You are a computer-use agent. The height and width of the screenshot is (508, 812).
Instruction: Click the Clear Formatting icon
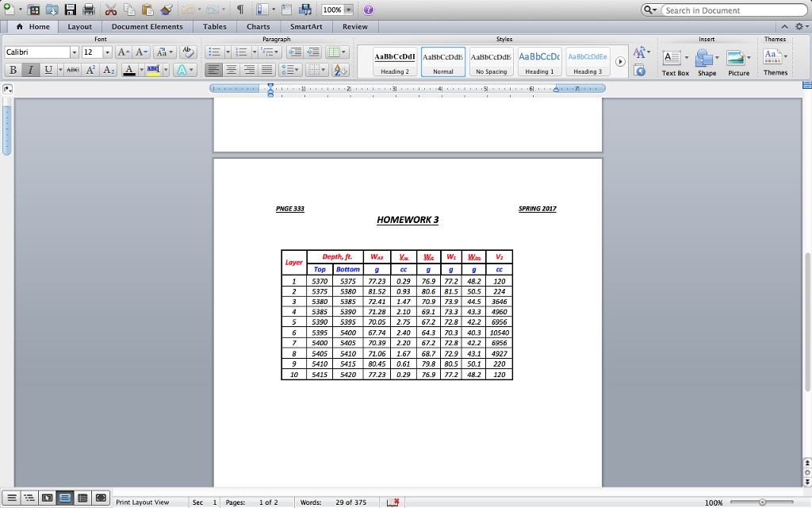[x=188, y=52]
